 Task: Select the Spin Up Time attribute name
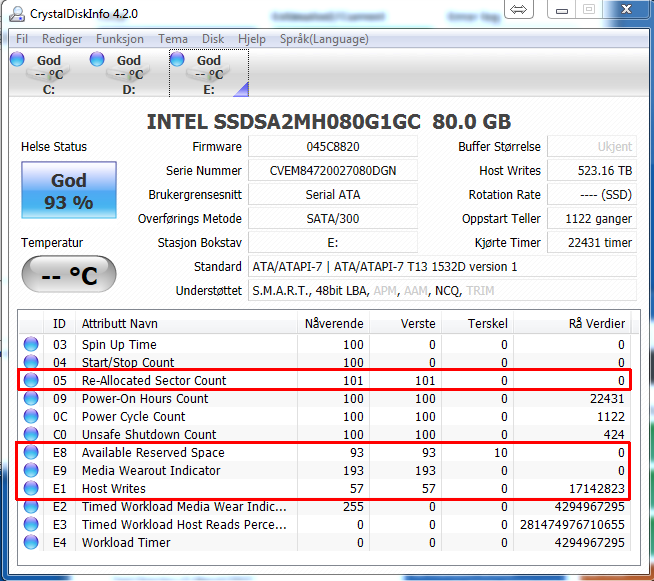119,345
